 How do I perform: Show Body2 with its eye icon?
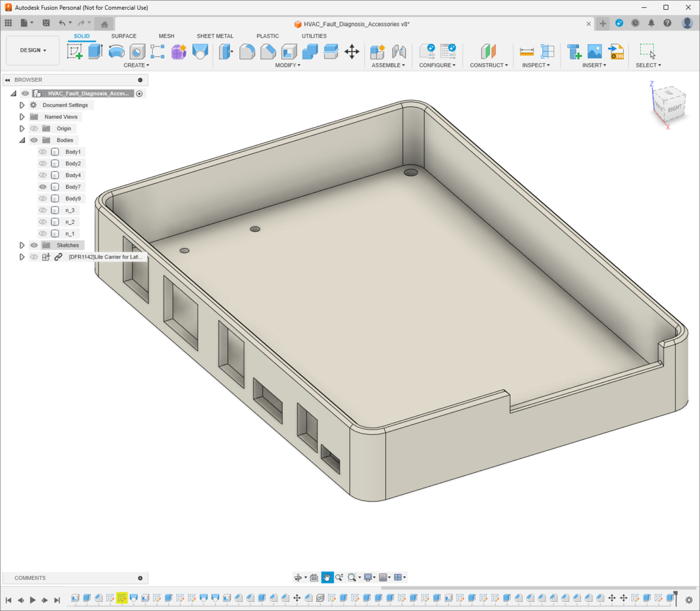[x=43, y=164]
